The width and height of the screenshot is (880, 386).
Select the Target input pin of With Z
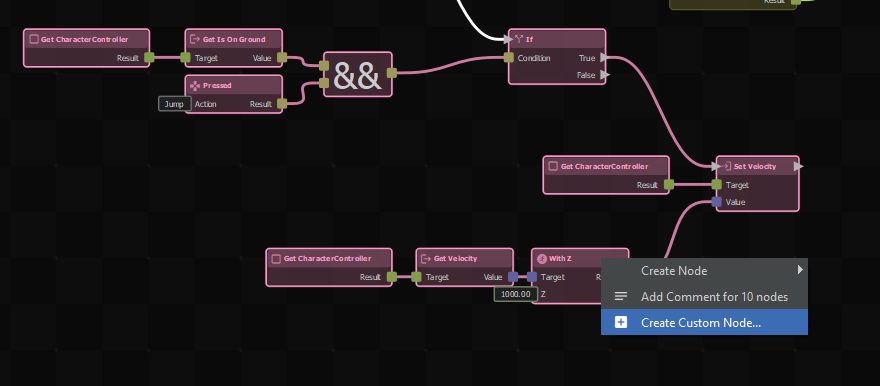(x=531, y=277)
